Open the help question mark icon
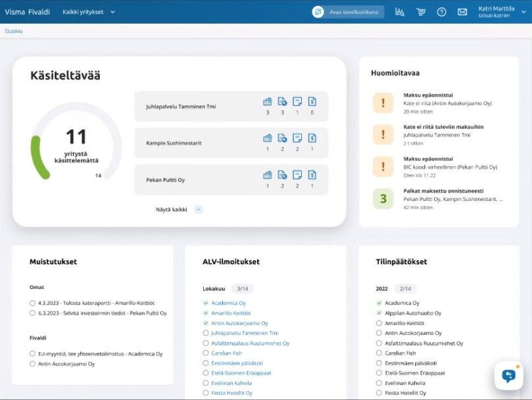The height and width of the screenshot is (400, 532). (441, 12)
